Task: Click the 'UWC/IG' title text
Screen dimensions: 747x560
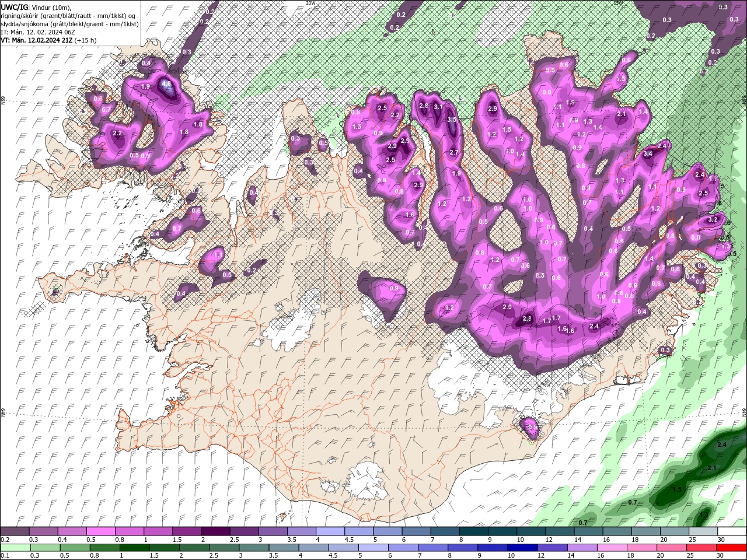Action: coord(15,7)
